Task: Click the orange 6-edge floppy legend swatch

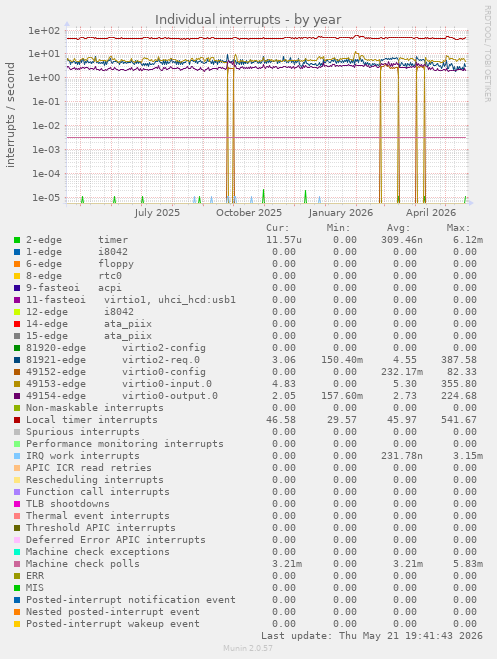Action: click(x=17, y=264)
